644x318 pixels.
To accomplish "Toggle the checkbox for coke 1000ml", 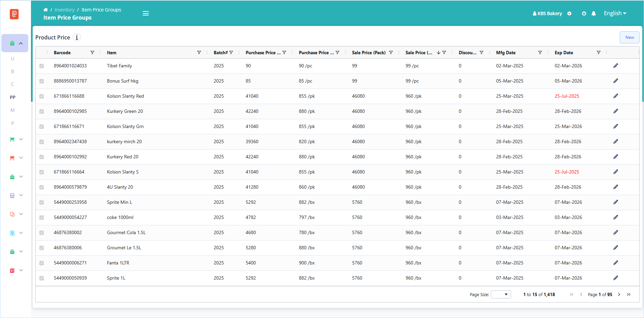I will pos(41,218).
